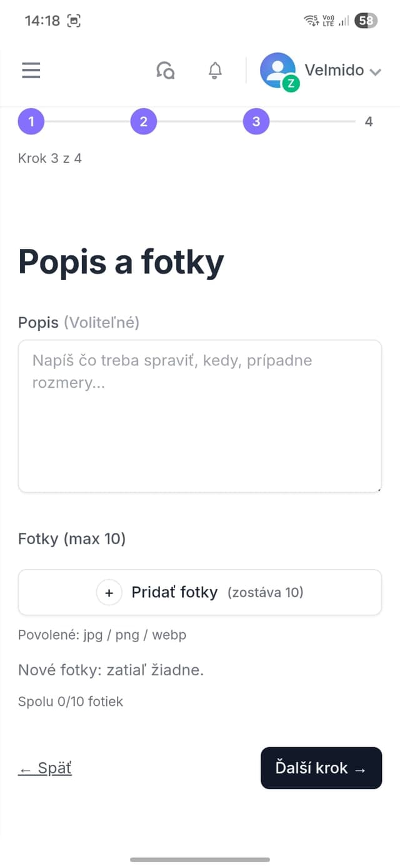Image resolution: width=400 pixels, height=868 pixels.
Task: Tap the battery indicator showing 58
Action: tap(367, 20)
